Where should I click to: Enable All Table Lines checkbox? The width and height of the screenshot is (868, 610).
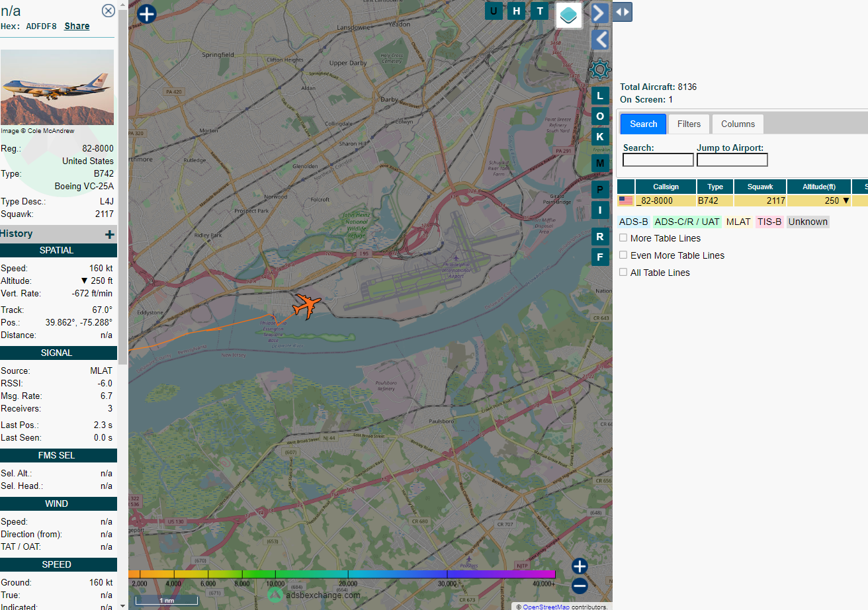pos(623,272)
